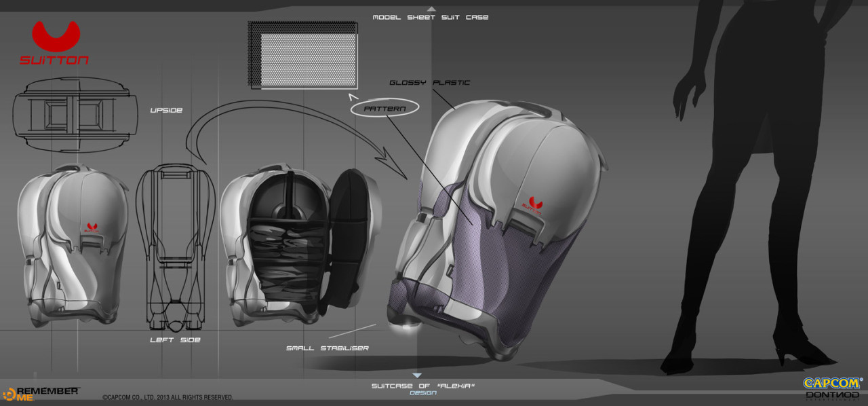Click the woman silhouette figure
This screenshot has width=868, height=406.
753,187
